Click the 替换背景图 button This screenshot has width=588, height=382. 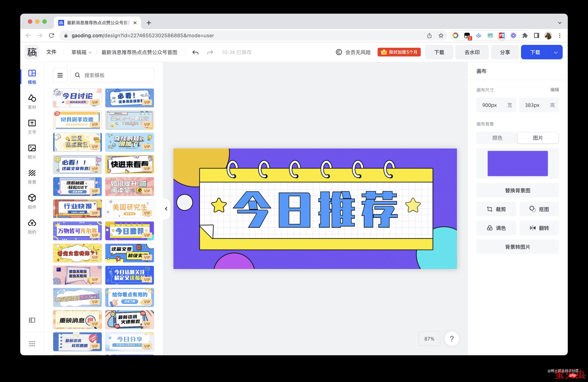point(517,190)
